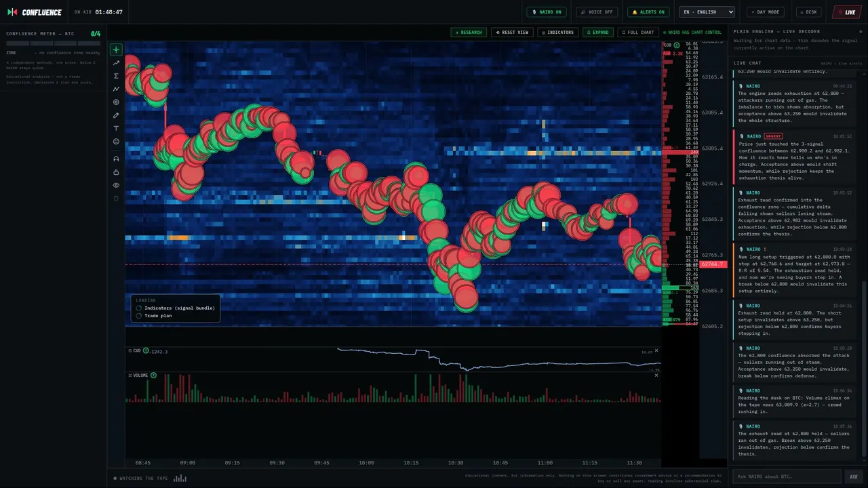Click the Ask NAIRO about BTC input

[x=787, y=476]
